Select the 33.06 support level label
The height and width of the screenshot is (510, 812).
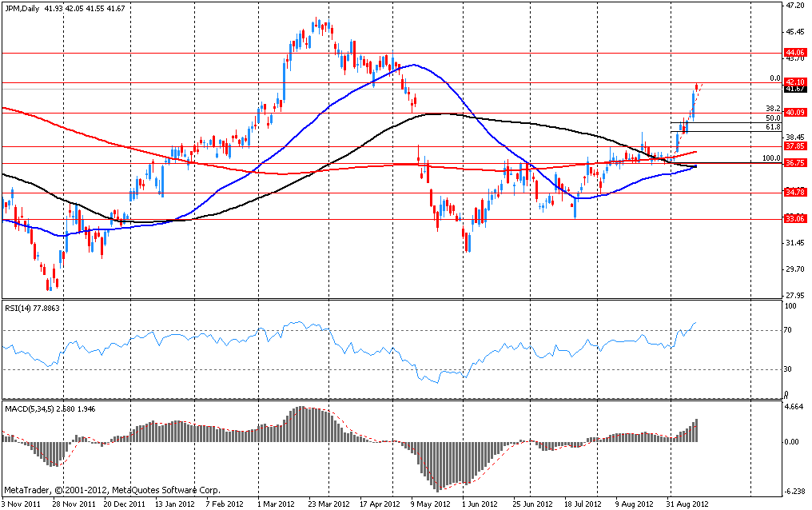point(794,218)
